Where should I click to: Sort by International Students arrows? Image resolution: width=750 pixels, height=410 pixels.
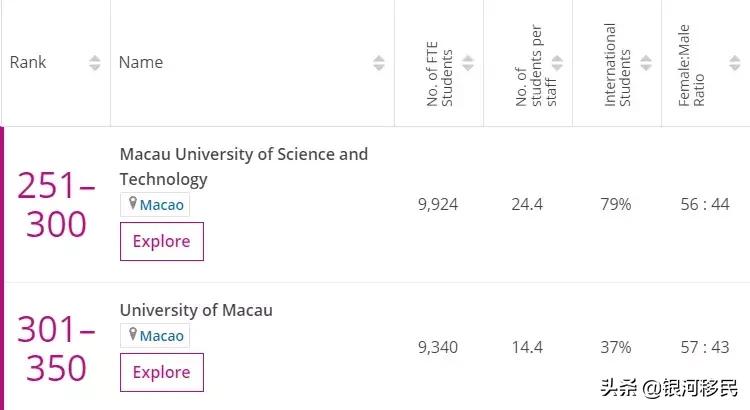click(646, 63)
